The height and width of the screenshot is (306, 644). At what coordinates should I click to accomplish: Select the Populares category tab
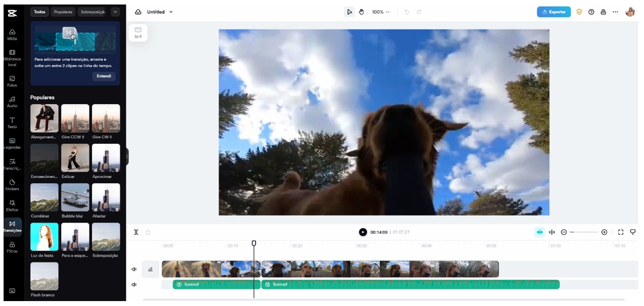(63, 12)
